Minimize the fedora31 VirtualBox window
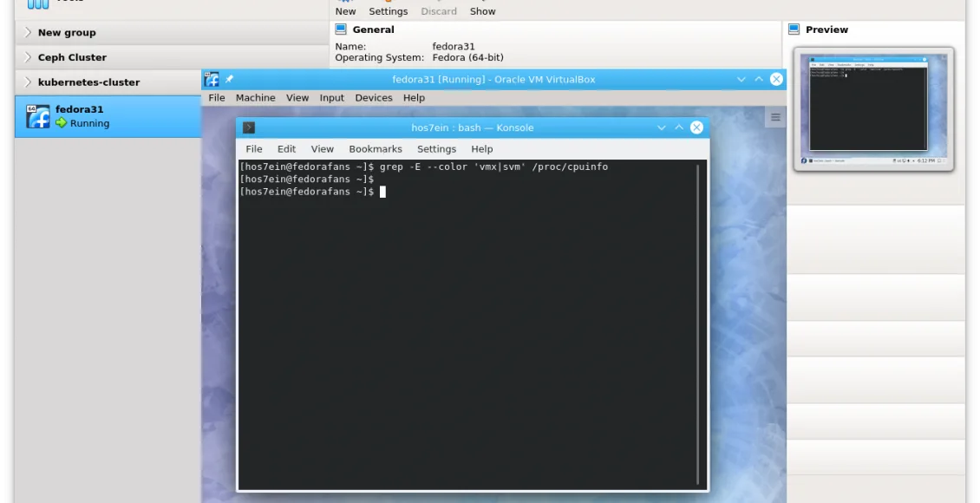 click(742, 80)
